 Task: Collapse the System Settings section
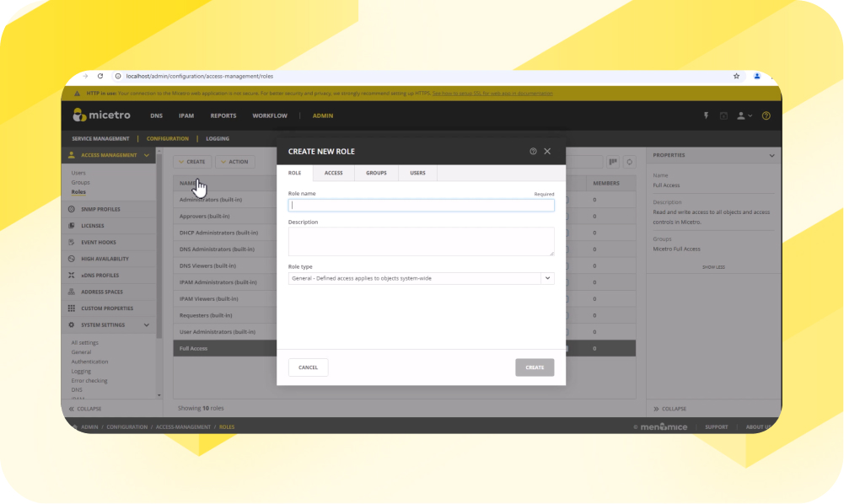147,325
